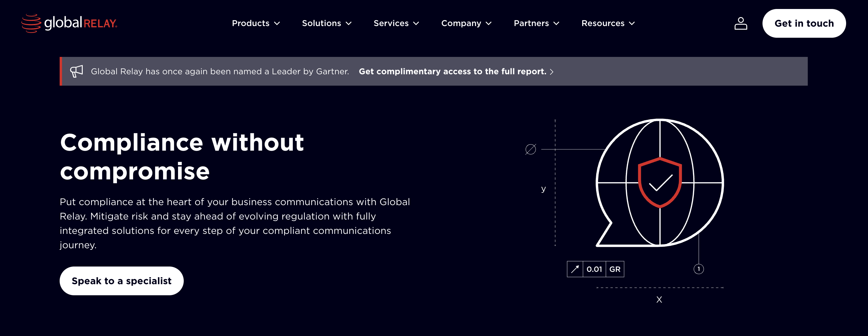Screen dimensions: 868x336
Task: Click the Global Relay logo
Action: [69, 23]
